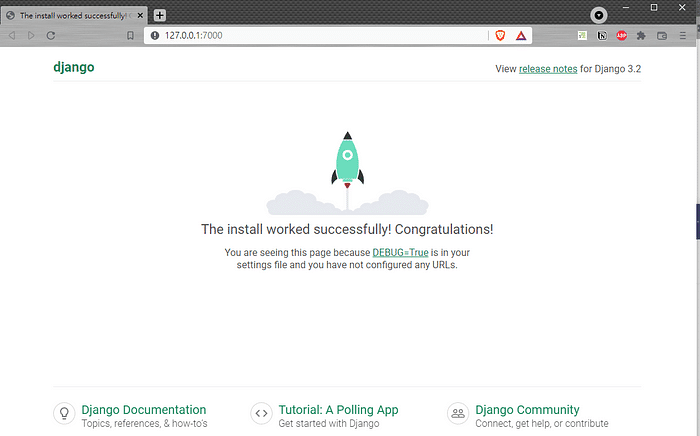This screenshot has width=700, height=436.
Task: Open the Brave Wallet icon
Action: point(661,35)
